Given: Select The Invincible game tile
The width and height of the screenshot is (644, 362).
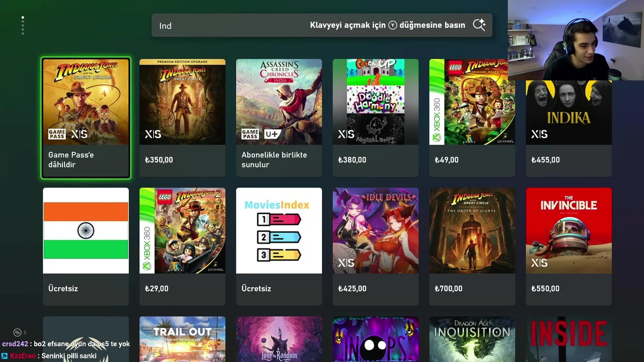Looking at the screenshot, I should point(569,247).
